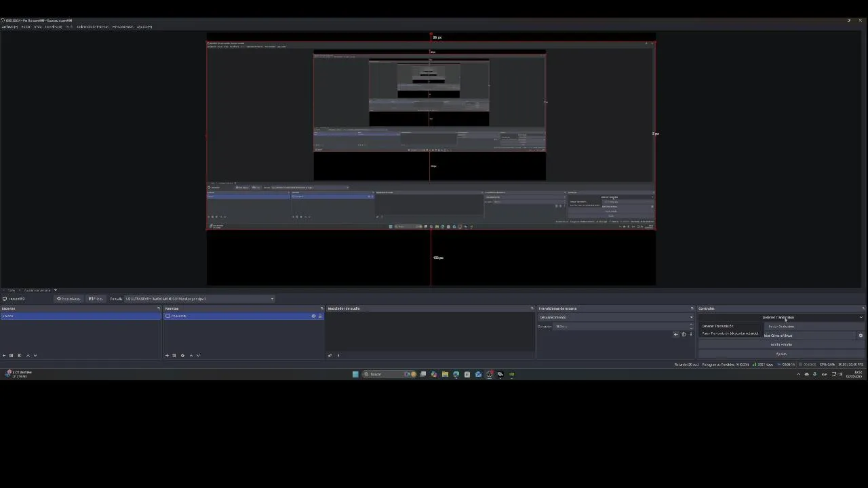Click the ESP language indicator in tray
The height and width of the screenshot is (488, 868).
[x=824, y=374]
